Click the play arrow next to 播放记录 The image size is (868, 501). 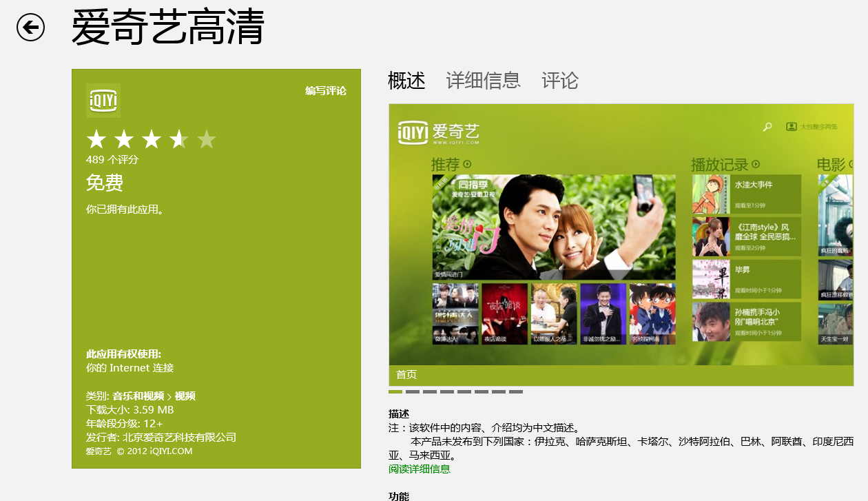[x=756, y=165]
